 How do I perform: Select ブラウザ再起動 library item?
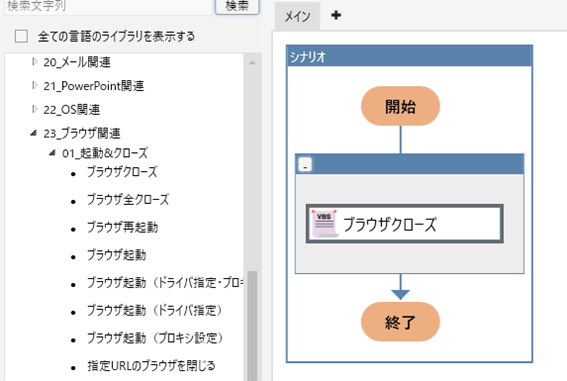point(122,227)
